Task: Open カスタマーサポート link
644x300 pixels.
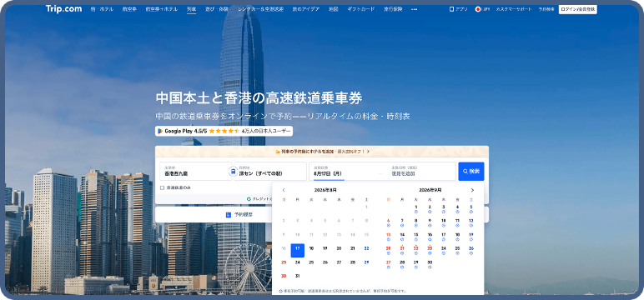Action: [514, 9]
